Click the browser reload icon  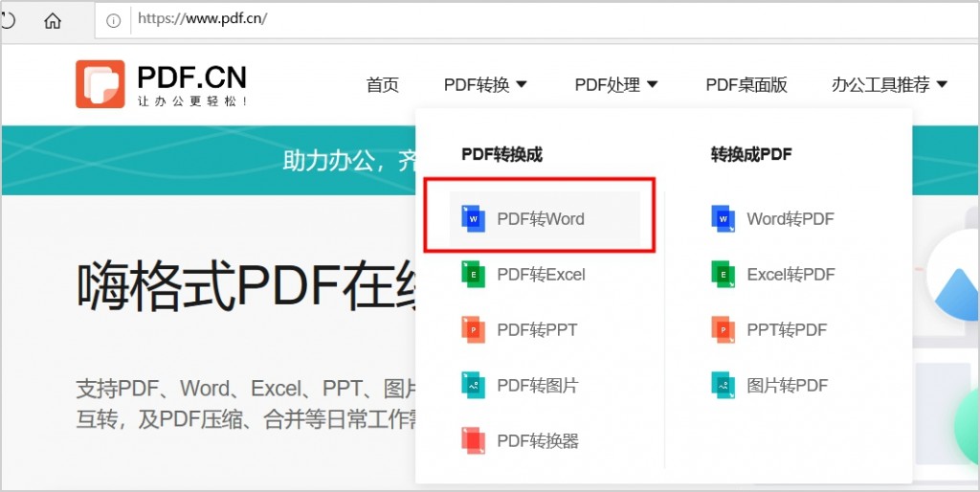(x=8, y=20)
